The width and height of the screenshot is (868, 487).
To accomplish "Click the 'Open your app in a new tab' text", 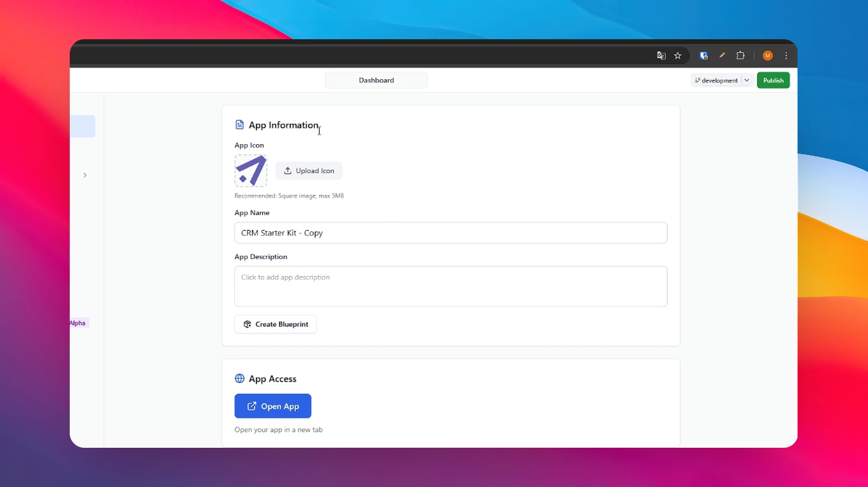I will 279,430.
